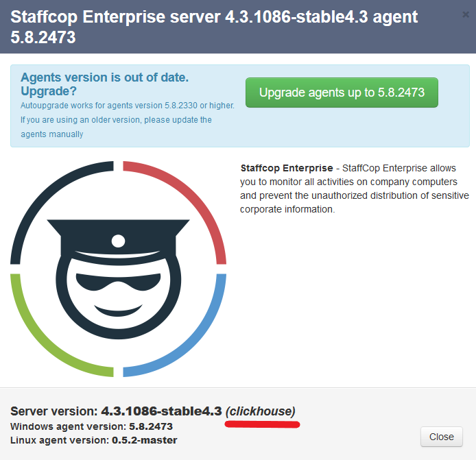
Task: Click the Windows agent version line
Action: point(91,426)
